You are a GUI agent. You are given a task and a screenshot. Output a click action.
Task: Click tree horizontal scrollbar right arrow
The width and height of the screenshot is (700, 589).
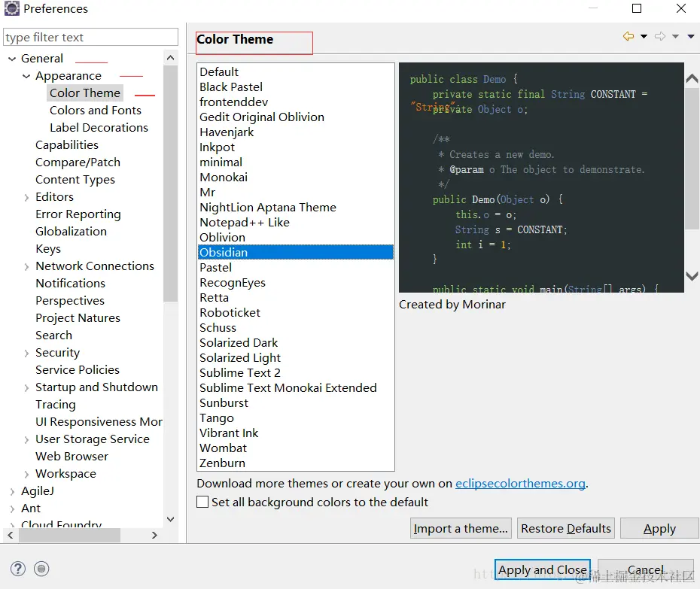coord(154,535)
